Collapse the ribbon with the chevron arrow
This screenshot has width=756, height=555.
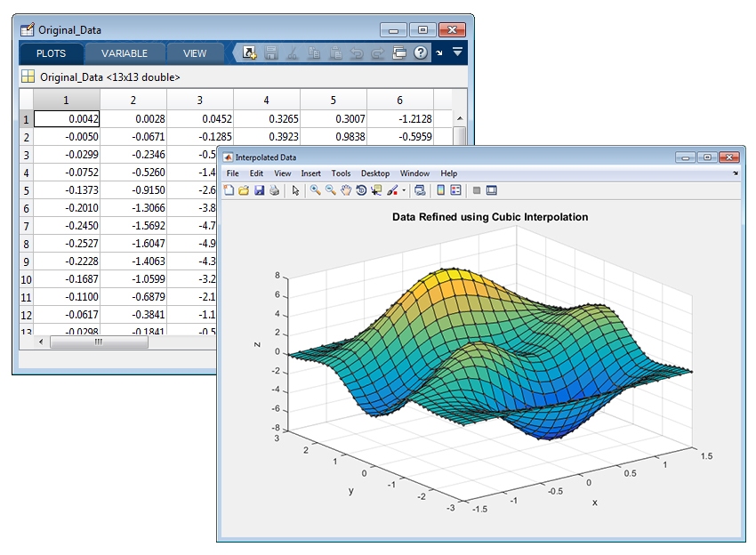point(457,53)
